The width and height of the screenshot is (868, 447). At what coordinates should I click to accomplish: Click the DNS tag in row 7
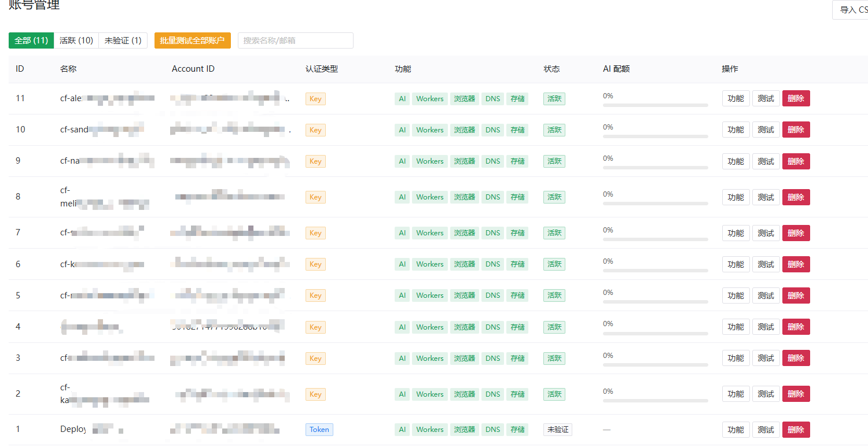pos(493,233)
